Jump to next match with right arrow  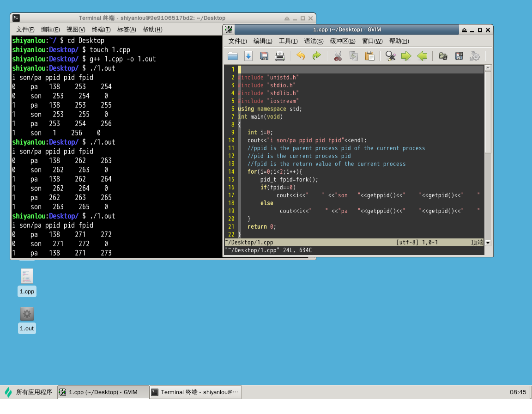click(406, 56)
